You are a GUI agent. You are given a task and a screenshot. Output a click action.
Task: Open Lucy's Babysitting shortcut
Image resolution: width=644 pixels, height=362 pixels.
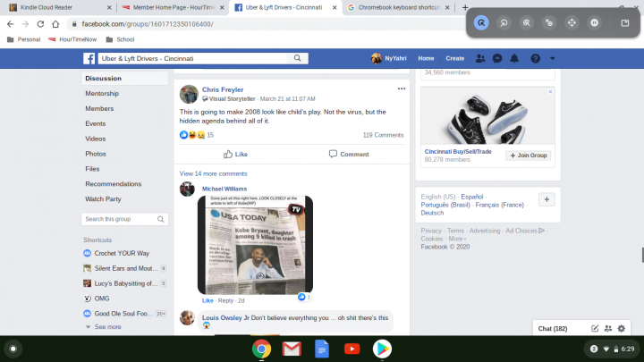[124, 283]
